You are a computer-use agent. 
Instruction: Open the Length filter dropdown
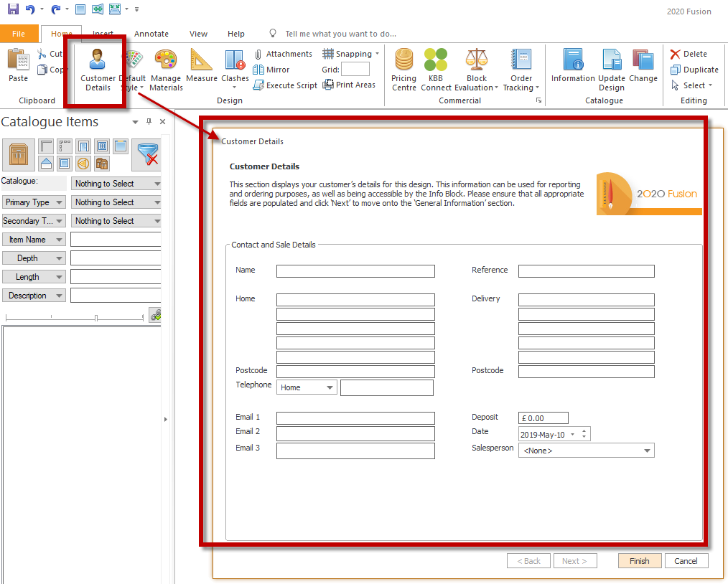(x=34, y=277)
